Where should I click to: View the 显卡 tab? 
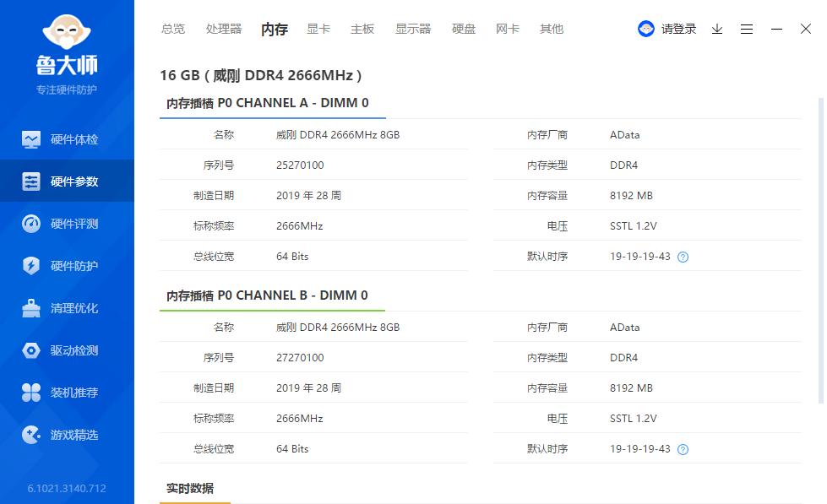(318, 28)
